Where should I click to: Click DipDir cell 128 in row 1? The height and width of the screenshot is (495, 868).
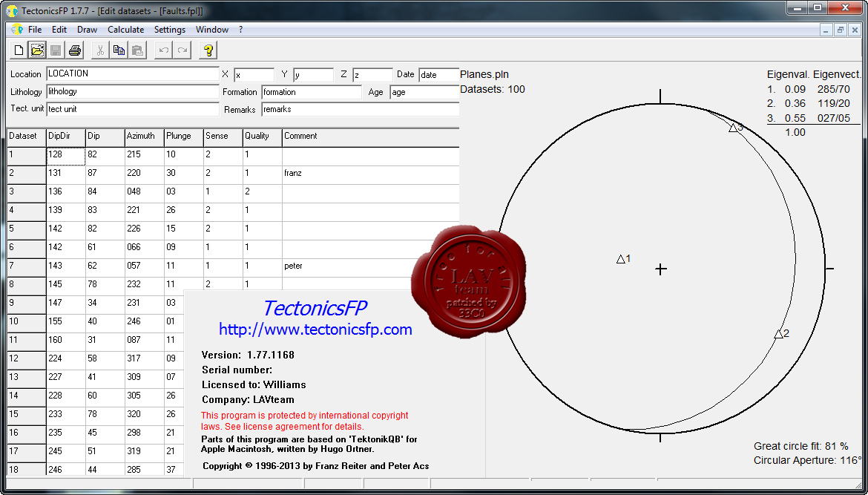click(65, 156)
